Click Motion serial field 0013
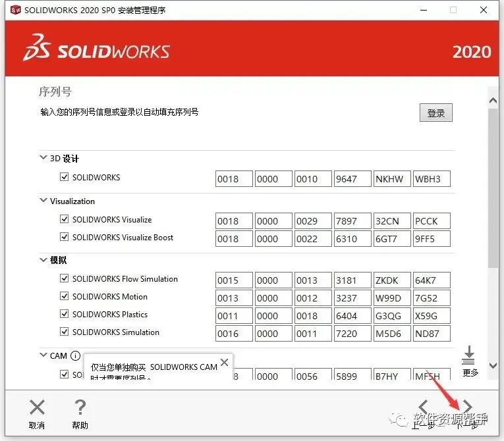 click(x=234, y=298)
